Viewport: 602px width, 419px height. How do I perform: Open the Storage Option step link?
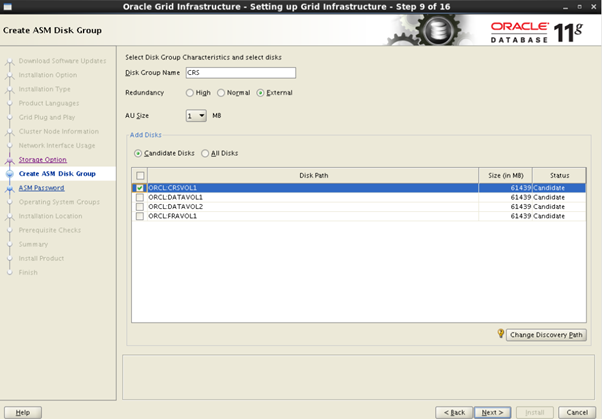coord(43,159)
